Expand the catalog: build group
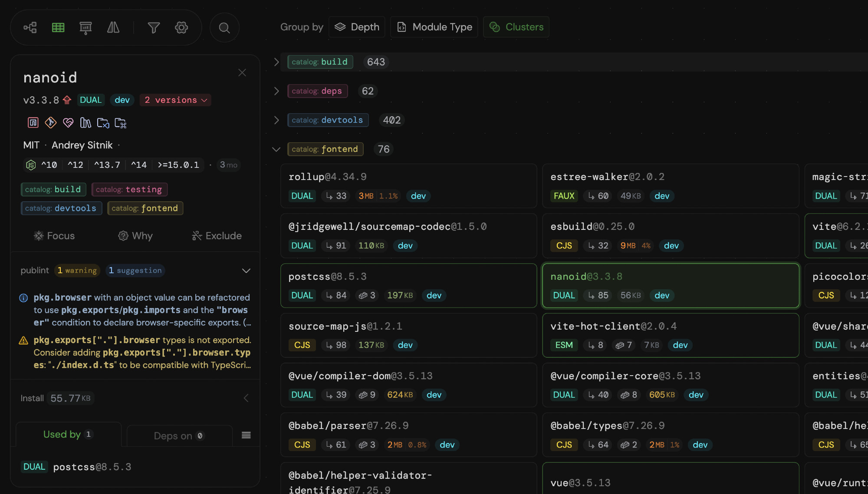 pos(276,62)
